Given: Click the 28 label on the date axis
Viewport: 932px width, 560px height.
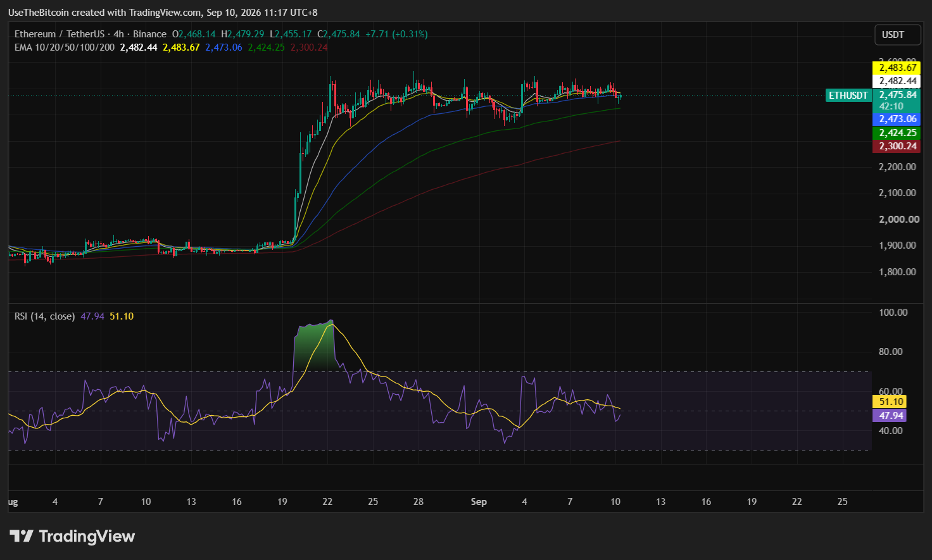Looking at the screenshot, I should pos(419,502).
